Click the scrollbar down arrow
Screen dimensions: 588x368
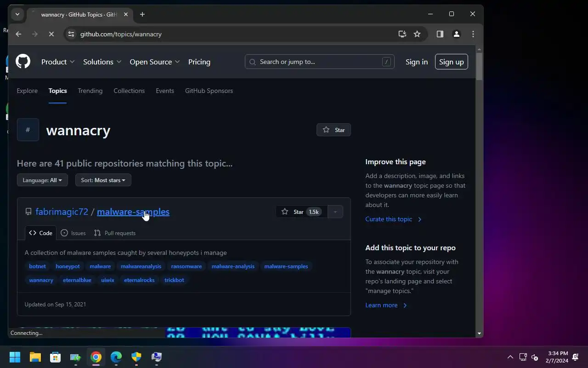pos(480,333)
